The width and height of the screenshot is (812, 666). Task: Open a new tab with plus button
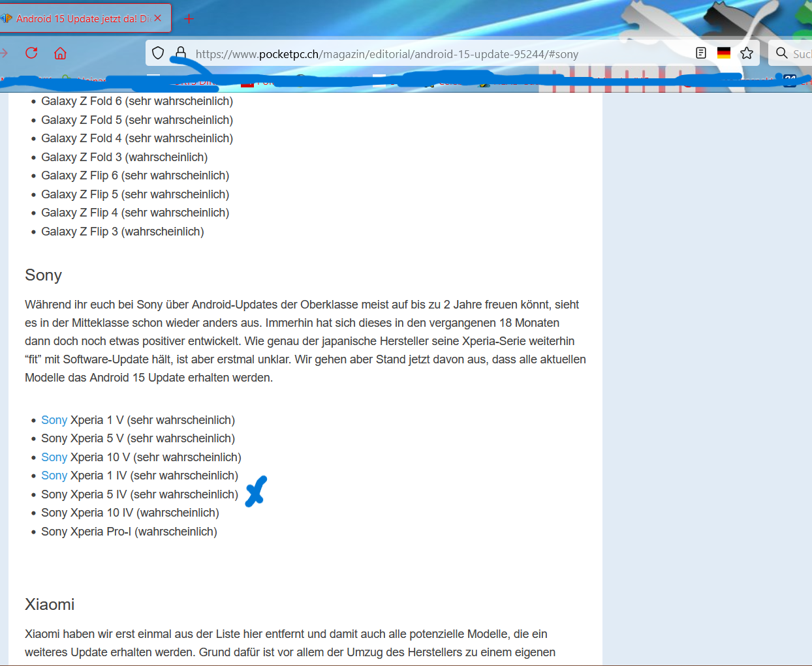click(x=189, y=18)
